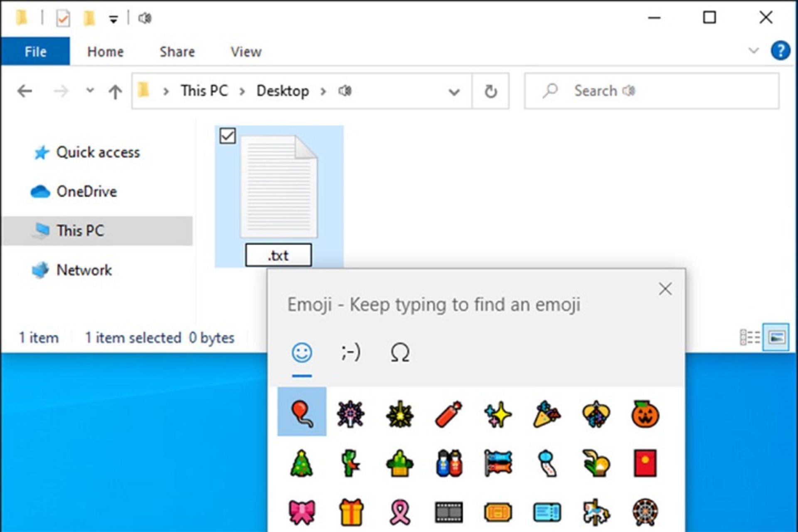
Task: Click the .txt file name edit box
Action: pos(278,255)
